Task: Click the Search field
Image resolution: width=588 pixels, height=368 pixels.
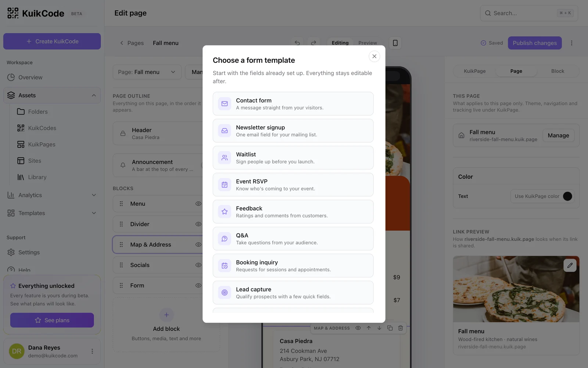Action: point(529,13)
